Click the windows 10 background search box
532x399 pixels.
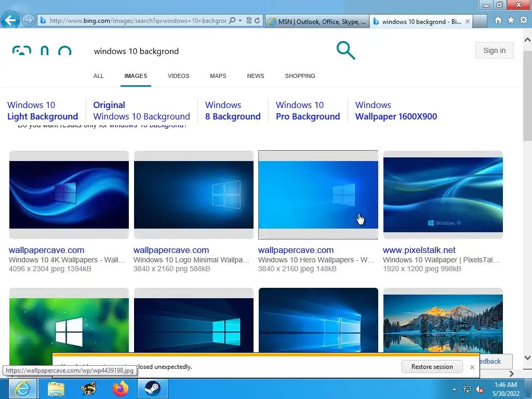tap(210, 51)
